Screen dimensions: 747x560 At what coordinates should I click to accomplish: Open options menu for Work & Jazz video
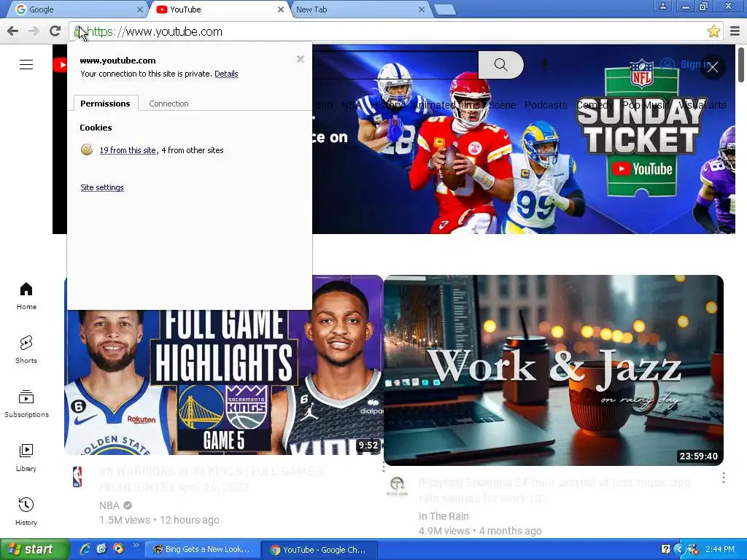tap(723, 478)
